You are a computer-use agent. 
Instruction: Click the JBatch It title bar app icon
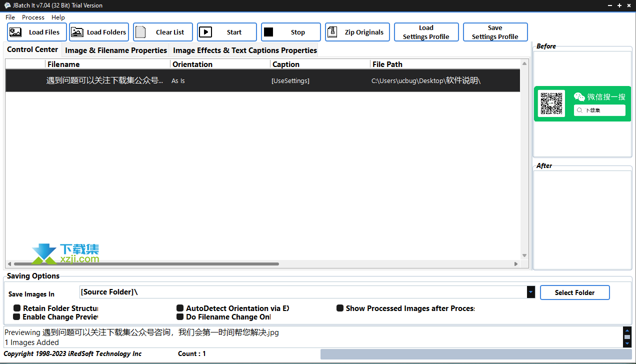click(x=7, y=5)
